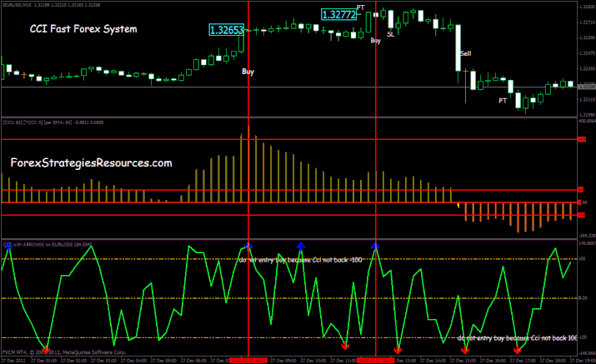
Task: Click the cyan 1.32772 price label
Action: click(339, 15)
